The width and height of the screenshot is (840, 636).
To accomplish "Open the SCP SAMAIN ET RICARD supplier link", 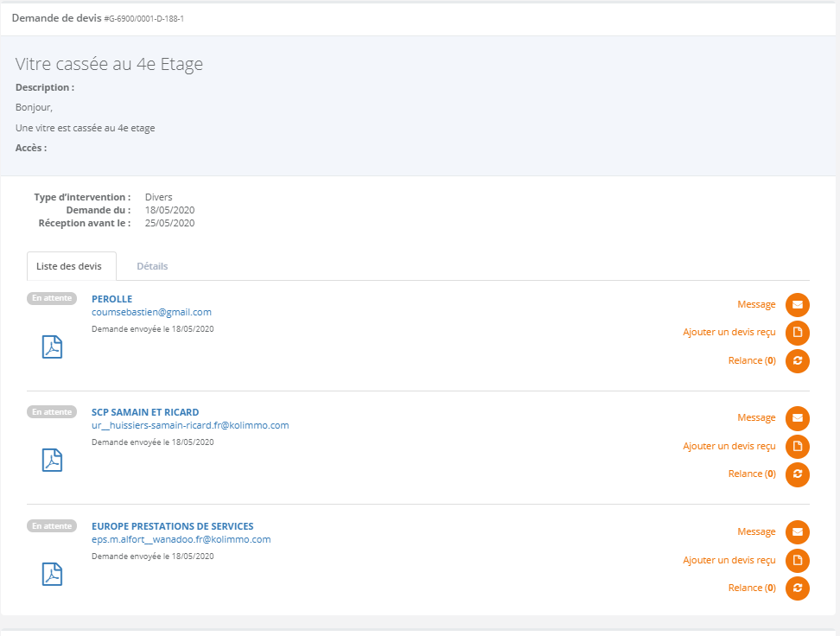I will (145, 412).
